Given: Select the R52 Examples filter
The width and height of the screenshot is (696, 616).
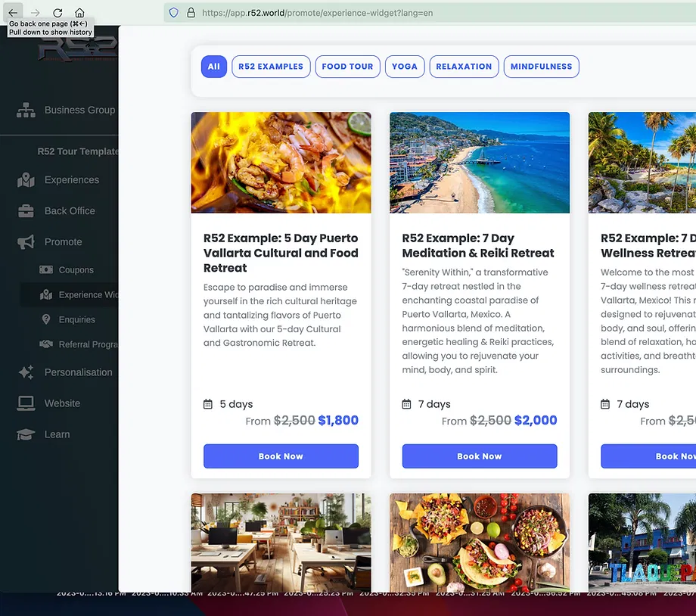Looking at the screenshot, I should pos(271,67).
